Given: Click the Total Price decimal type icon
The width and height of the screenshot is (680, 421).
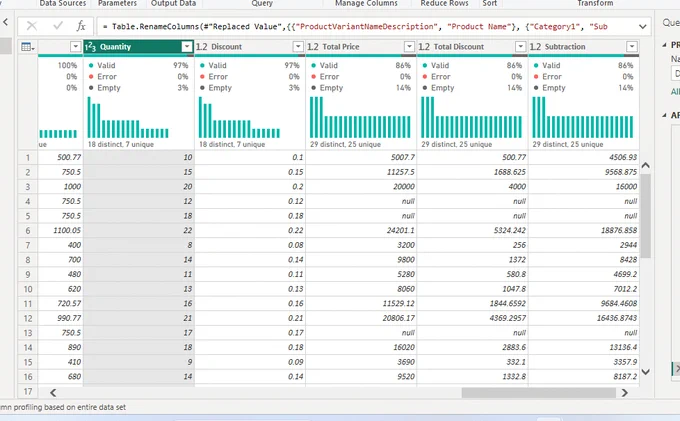Looking at the screenshot, I should (313, 47).
